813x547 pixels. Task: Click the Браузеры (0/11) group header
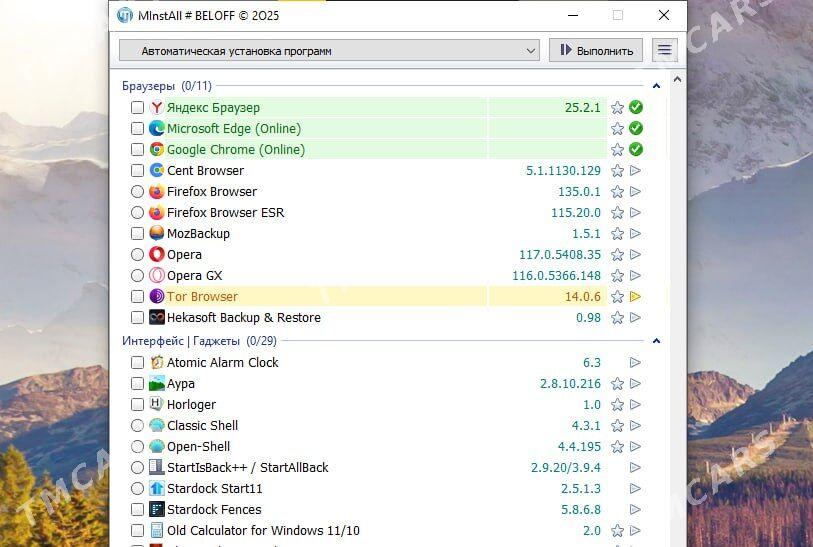tap(167, 86)
